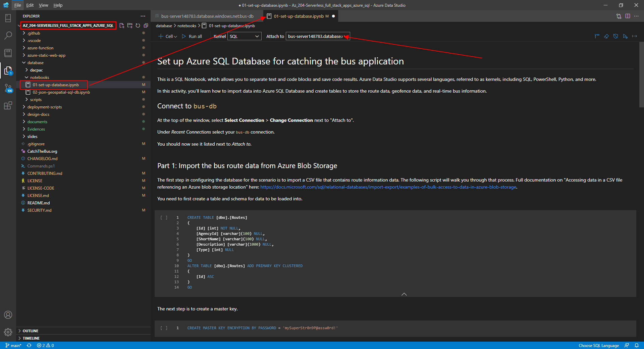Image resolution: width=644 pixels, height=349 pixels.
Task: Click the notebook trust shield icon
Action: [616, 36]
